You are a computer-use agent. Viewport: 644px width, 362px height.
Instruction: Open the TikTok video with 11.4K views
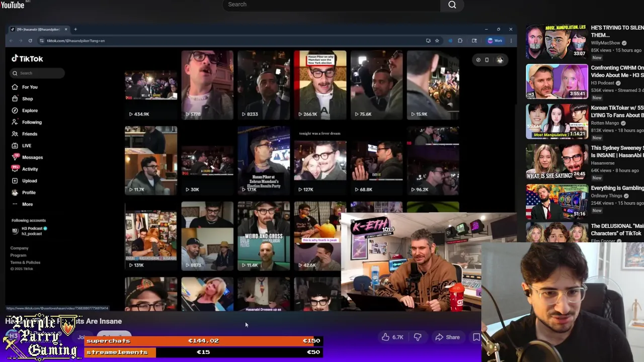(x=264, y=236)
